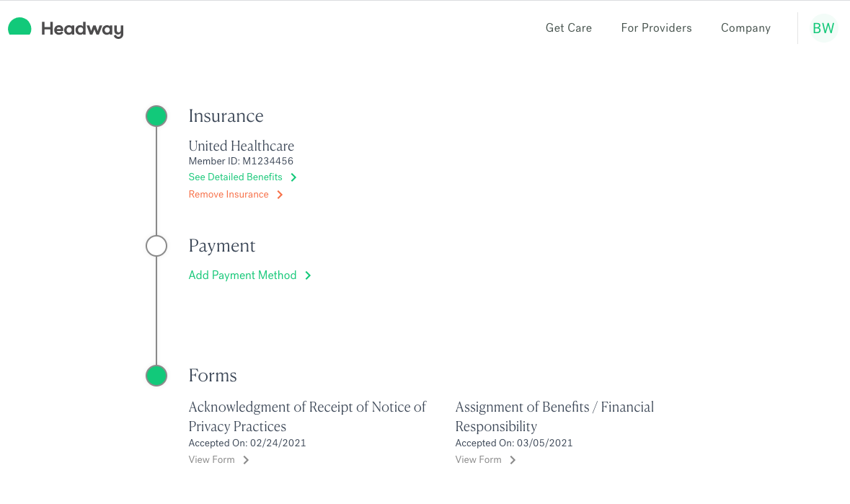Click chevron beside Assignment of Benefits View Form
This screenshot has height=504, width=850.
tap(513, 460)
